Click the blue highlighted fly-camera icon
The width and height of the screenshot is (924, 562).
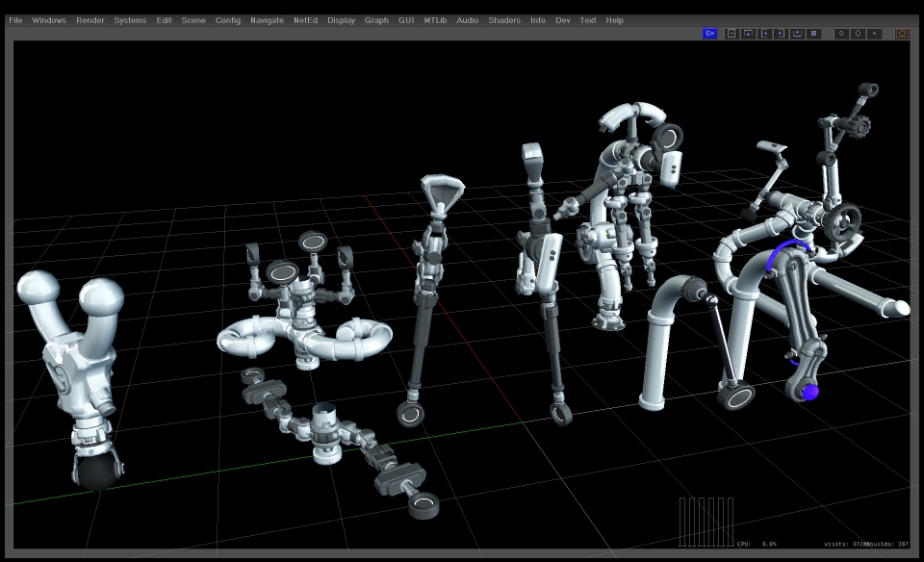point(710,34)
